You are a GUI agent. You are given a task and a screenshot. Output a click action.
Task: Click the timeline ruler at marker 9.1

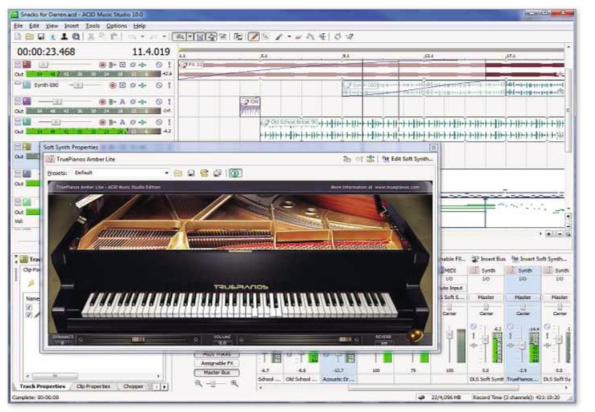pyautogui.click(x=345, y=56)
